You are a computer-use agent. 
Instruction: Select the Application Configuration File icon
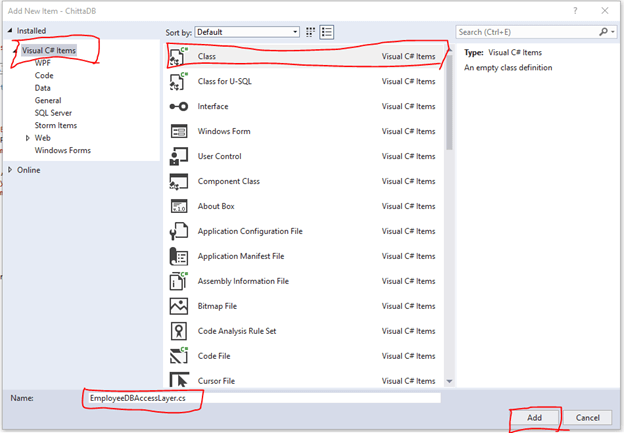pos(179,231)
